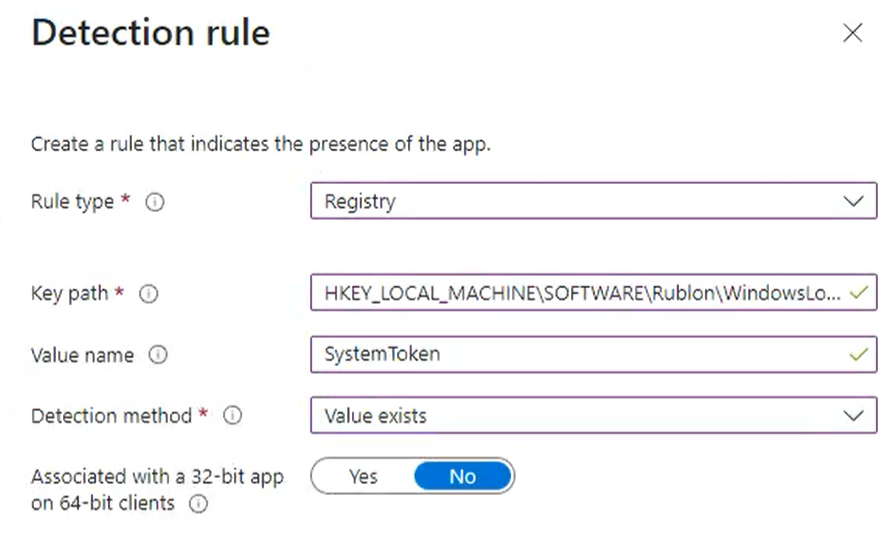
Task: Click the Rule type label
Action: point(73,202)
